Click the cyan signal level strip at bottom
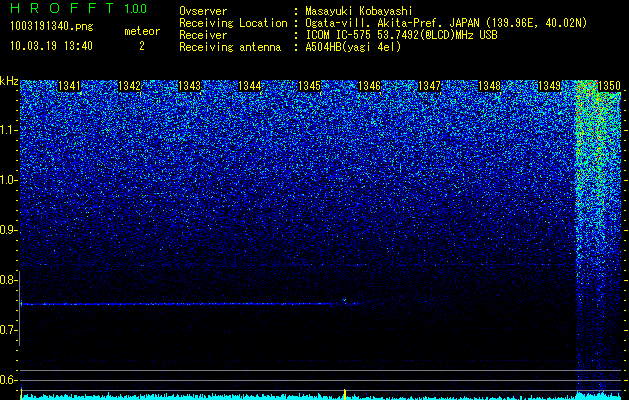629x400 pixels. coord(321,396)
